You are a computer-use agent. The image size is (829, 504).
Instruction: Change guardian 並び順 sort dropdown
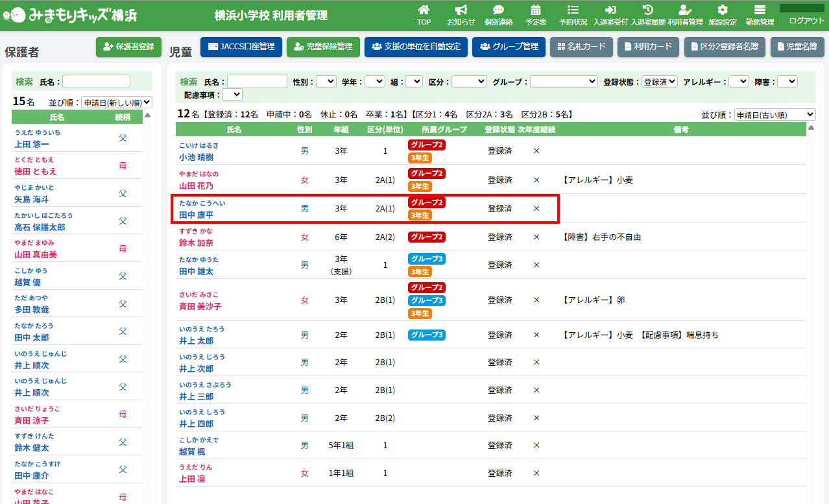[x=116, y=102]
